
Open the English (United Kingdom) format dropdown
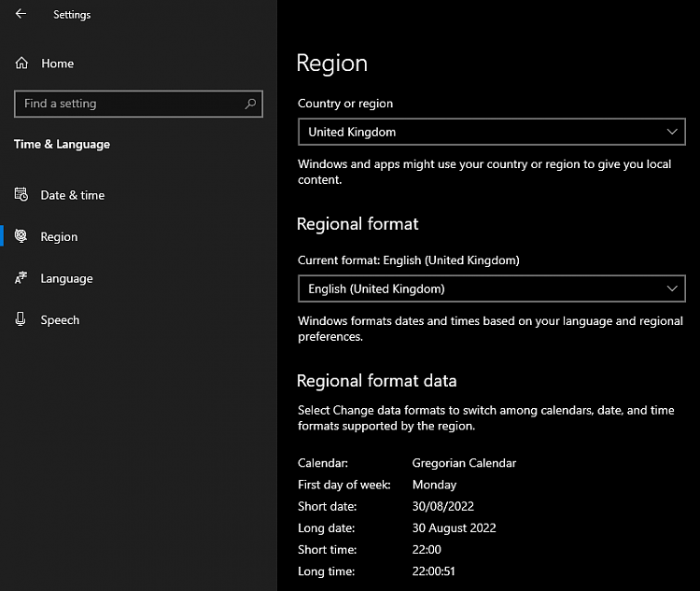pos(492,288)
